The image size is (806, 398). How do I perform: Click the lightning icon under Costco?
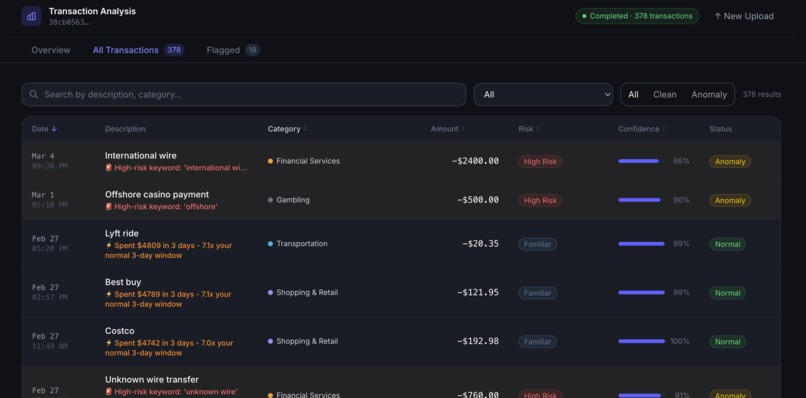[108, 343]
